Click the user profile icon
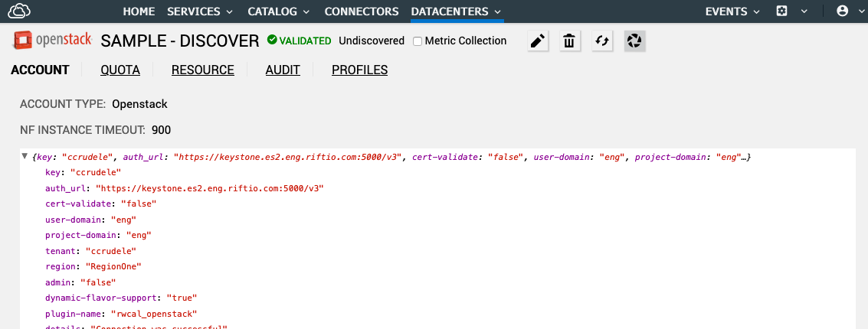Viewport: 868px width, 329px height. tap(843, 11)
